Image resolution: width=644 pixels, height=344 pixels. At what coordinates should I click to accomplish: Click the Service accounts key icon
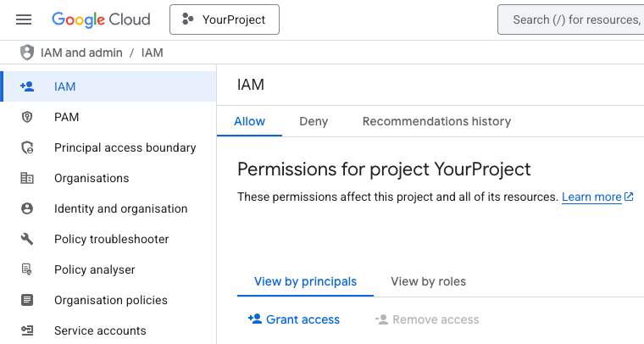27,330
